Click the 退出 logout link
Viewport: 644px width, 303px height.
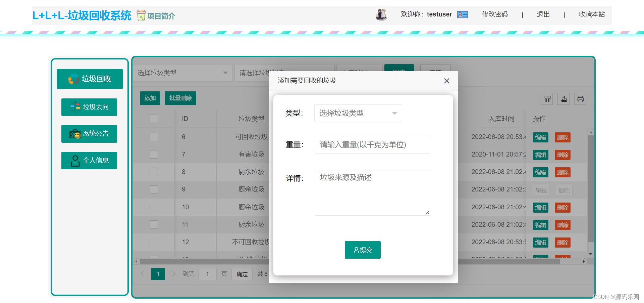pos(543,14)
